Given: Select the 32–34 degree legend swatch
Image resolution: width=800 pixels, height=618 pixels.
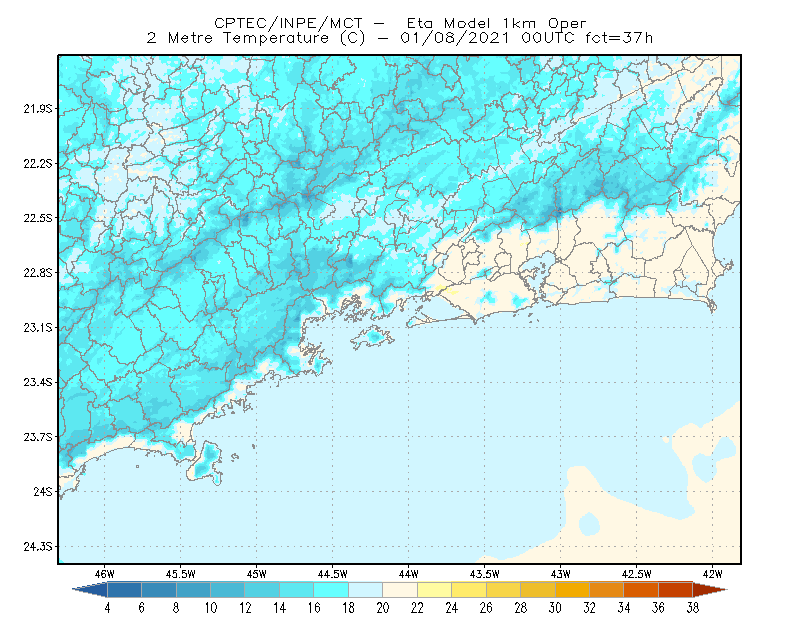Looking at the screenshot, I should (x=607, y=589).
